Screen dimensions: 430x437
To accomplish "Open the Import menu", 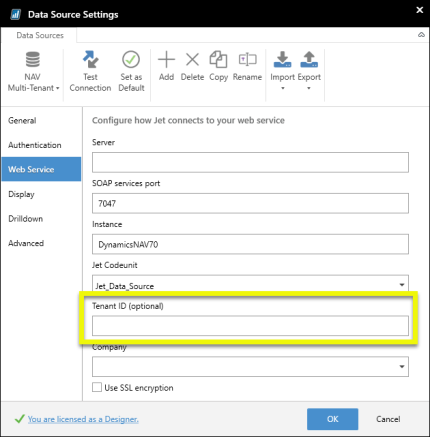I will coord(283,71).
